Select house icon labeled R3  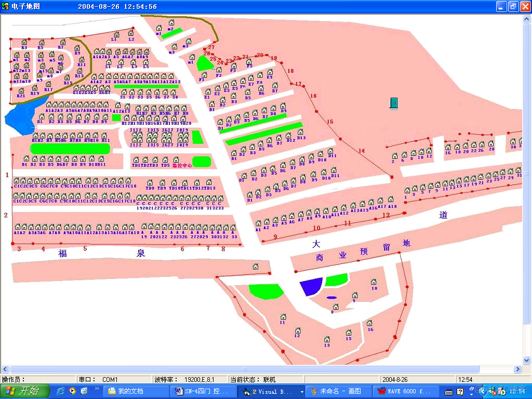pyautogui.click(x=24, y=43)
